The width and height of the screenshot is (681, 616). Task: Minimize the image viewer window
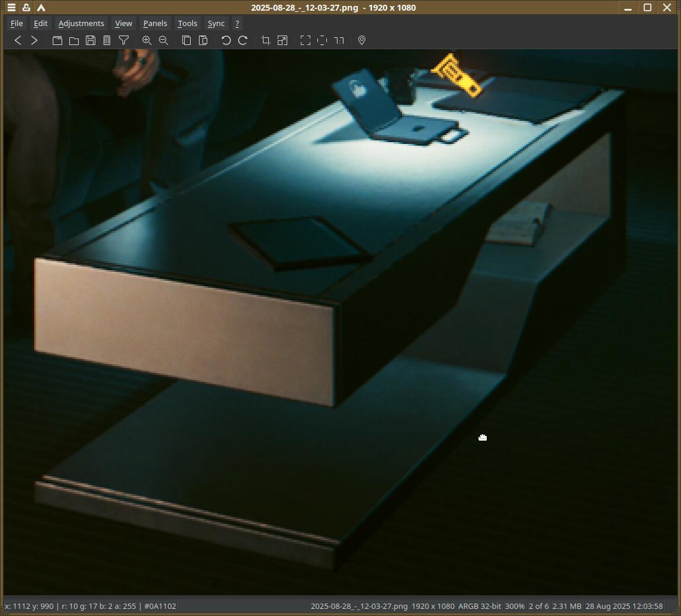tap(628, 8)
